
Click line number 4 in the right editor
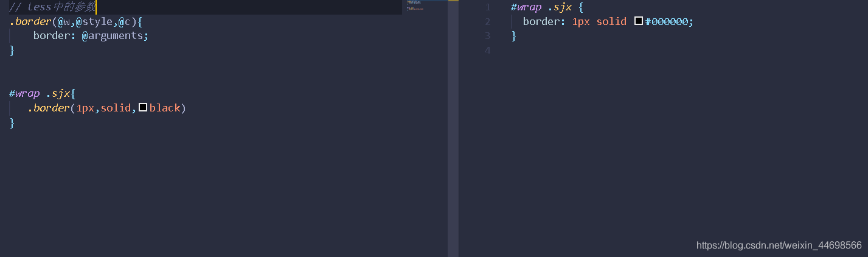coord(487,50)
